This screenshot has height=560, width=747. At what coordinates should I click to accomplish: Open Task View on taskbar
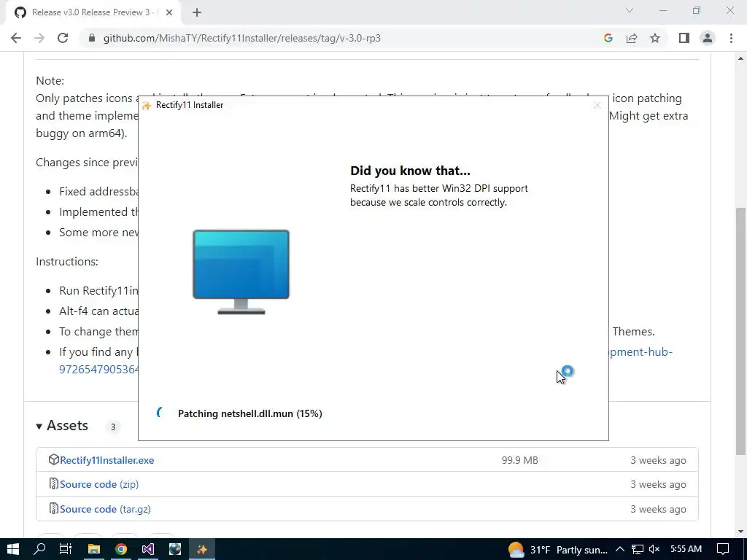point(66,549)
